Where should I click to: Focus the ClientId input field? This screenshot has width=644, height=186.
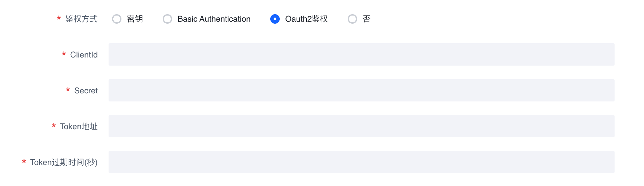pos(361,54)
